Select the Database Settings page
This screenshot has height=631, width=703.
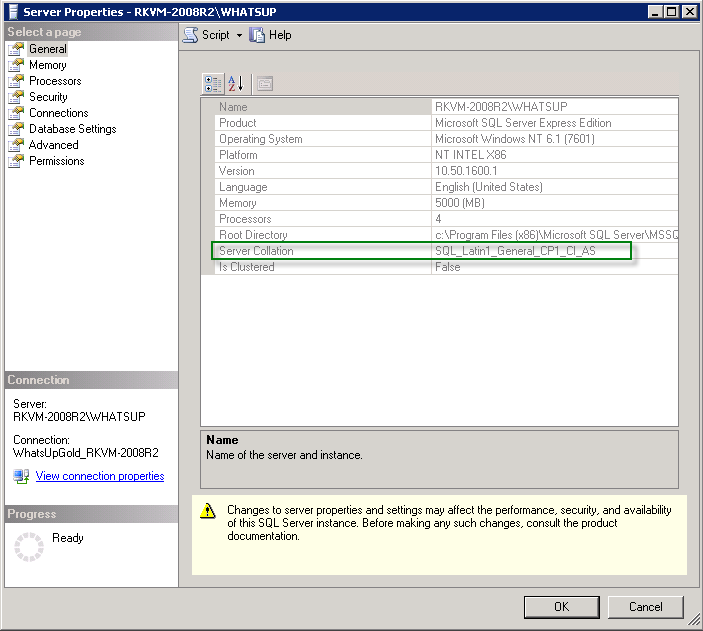pyautogui.click(x=72, y=129)
